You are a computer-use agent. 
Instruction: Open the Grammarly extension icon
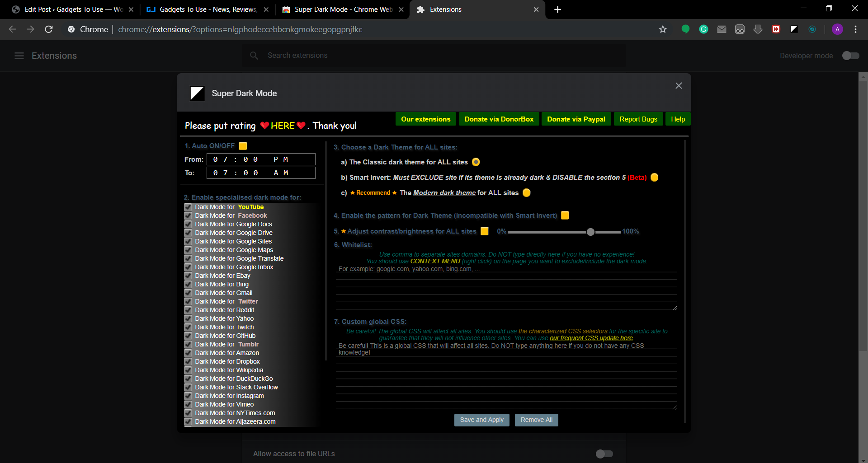703,29
